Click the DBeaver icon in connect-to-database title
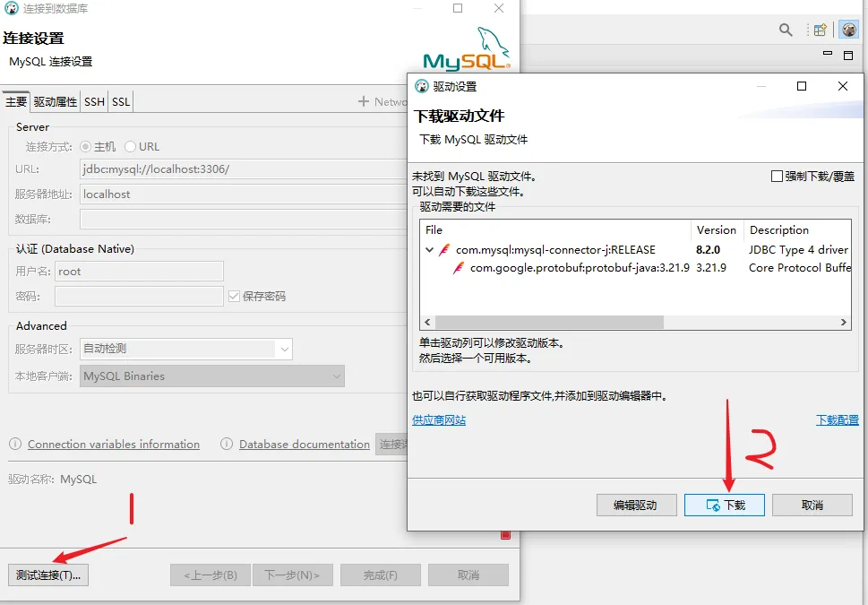 11,8
